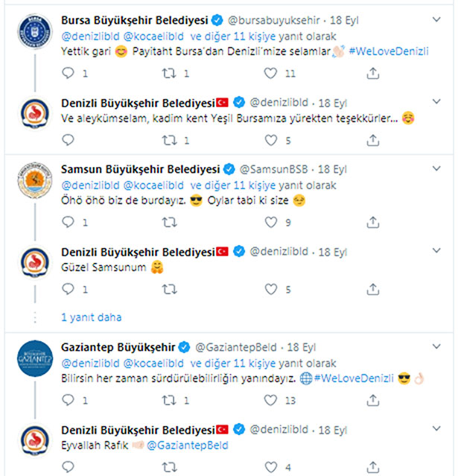Viewport: 458px width, 476px height.
Task: Like Denizli's 'Güzel Samsunum' reply
Action: click(x=271, y=289)
